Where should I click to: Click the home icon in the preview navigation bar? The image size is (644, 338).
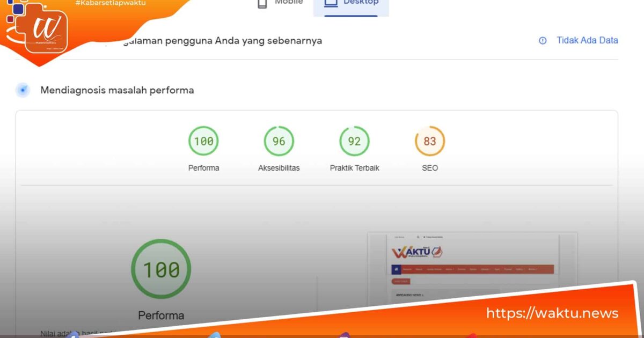tap(396, 269)
